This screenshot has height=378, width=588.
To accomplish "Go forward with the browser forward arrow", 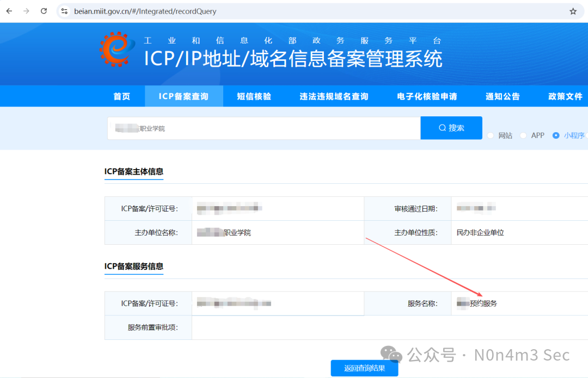I will click(x=26, y=11).
